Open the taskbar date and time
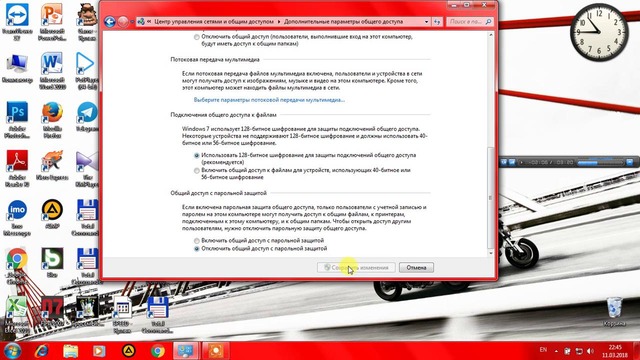This screenshot has height=360, width=640. 615,351
